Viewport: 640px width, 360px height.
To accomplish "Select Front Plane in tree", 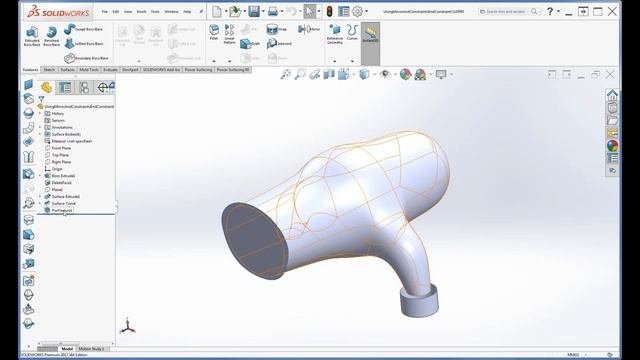I will [x=58, y=148].
